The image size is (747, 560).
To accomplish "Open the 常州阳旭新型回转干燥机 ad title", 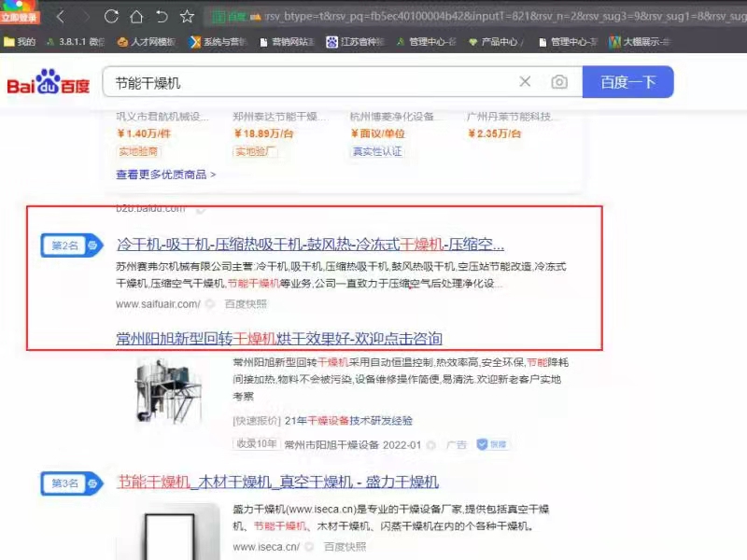I will (x=279, y=339).
